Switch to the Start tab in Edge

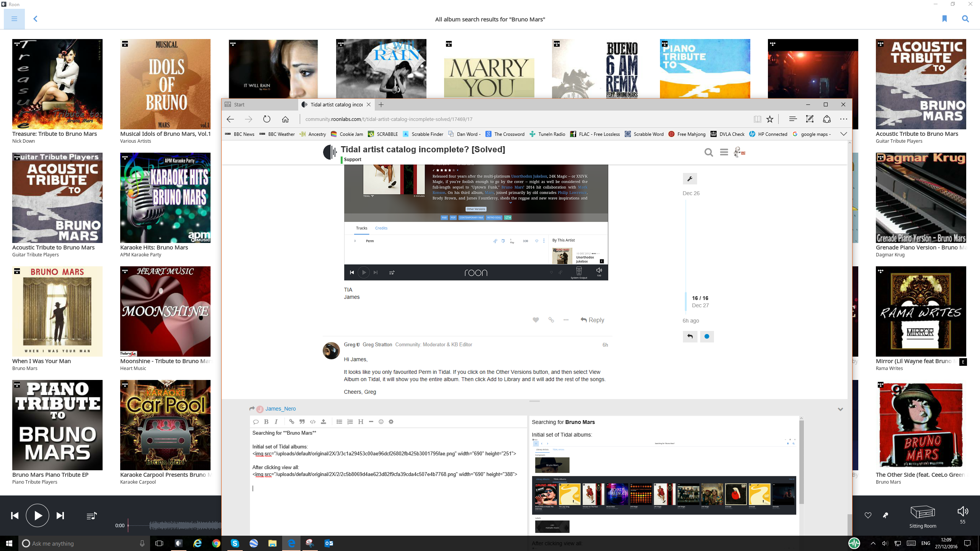260,104
